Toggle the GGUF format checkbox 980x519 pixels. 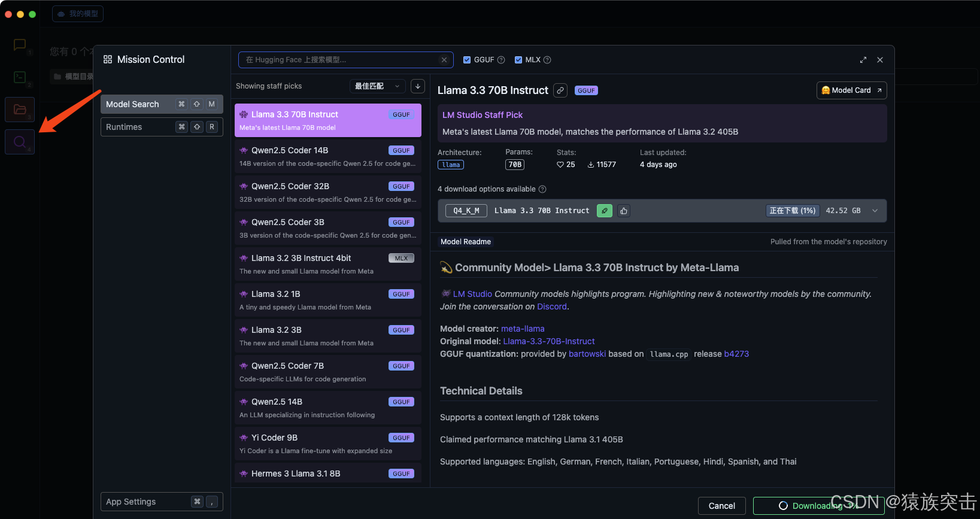point(467,60)
